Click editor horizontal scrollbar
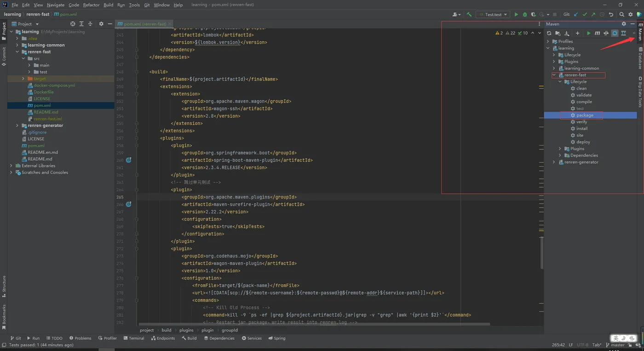 [315, 324]
